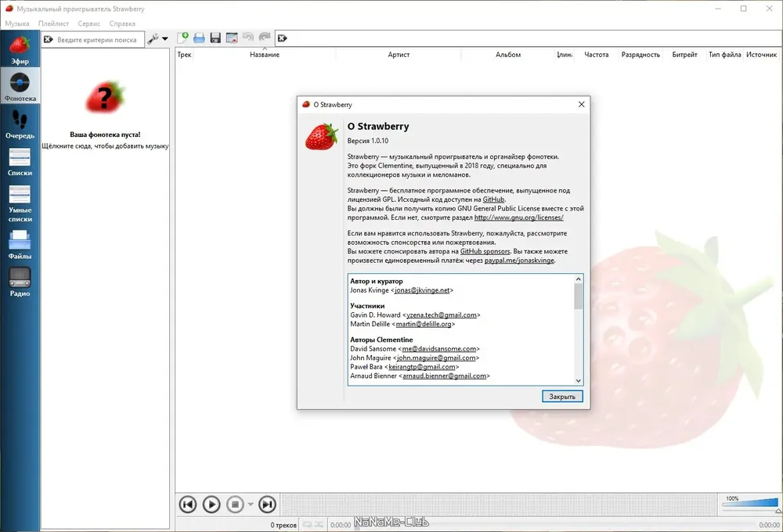The height and width of the screenshot is (532, 783).
Task: Skip to previous track
Action: 188,505
